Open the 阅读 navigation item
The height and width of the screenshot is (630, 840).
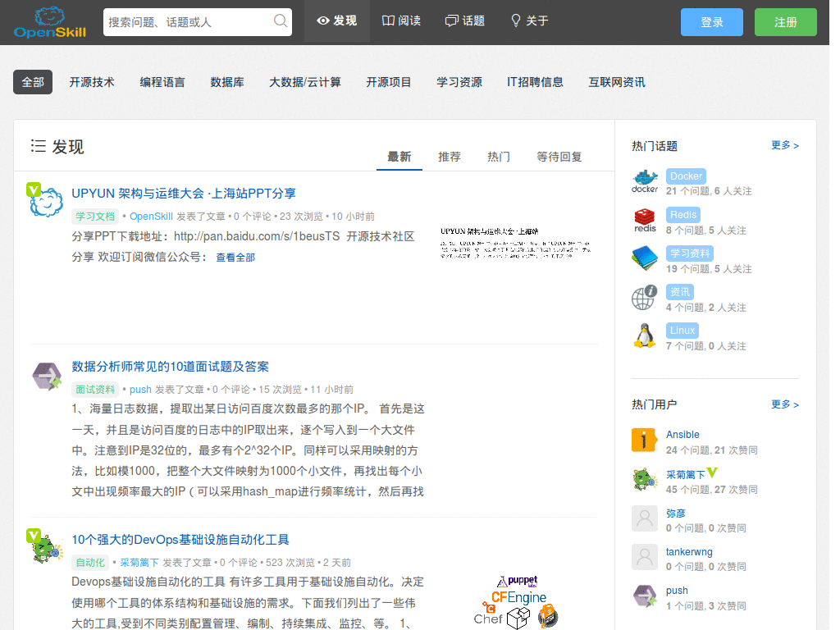click(x=401, y=21)
